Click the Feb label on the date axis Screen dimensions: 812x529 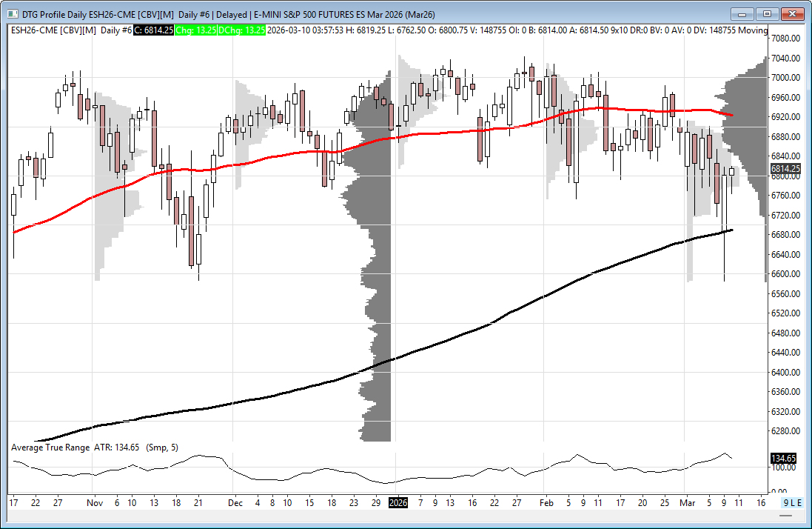click(546, 502)
